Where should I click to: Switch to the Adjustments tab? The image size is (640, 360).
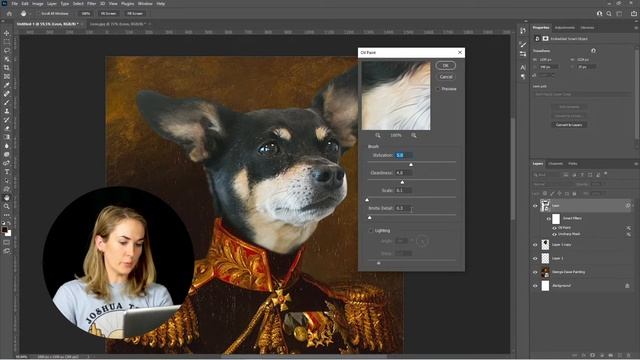[x=565, y=28]
